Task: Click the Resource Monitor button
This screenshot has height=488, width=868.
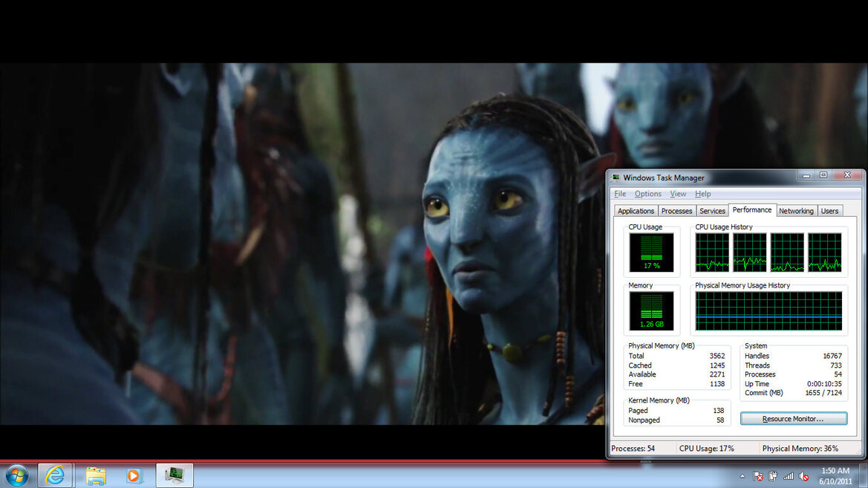Action: coord(793,419)
